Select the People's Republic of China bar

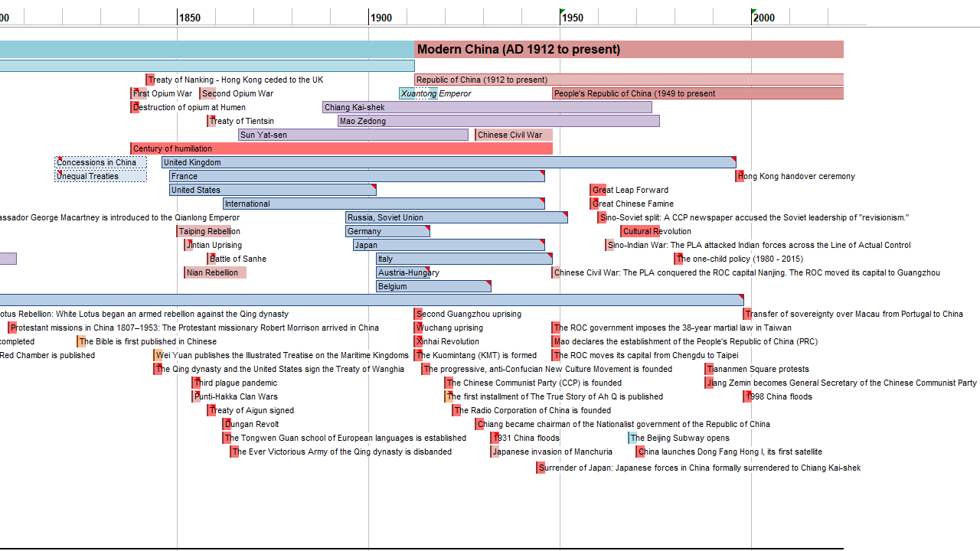point(697,93)
